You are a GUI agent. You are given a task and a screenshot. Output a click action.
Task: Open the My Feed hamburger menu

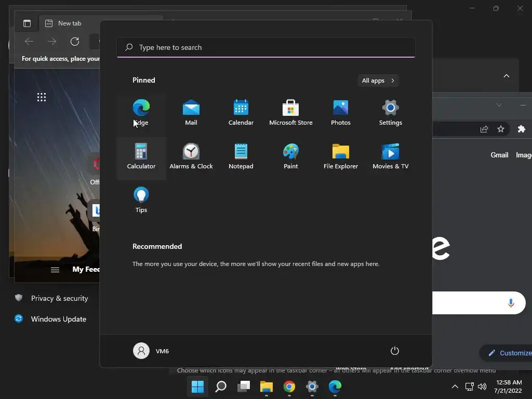[55, 270]
